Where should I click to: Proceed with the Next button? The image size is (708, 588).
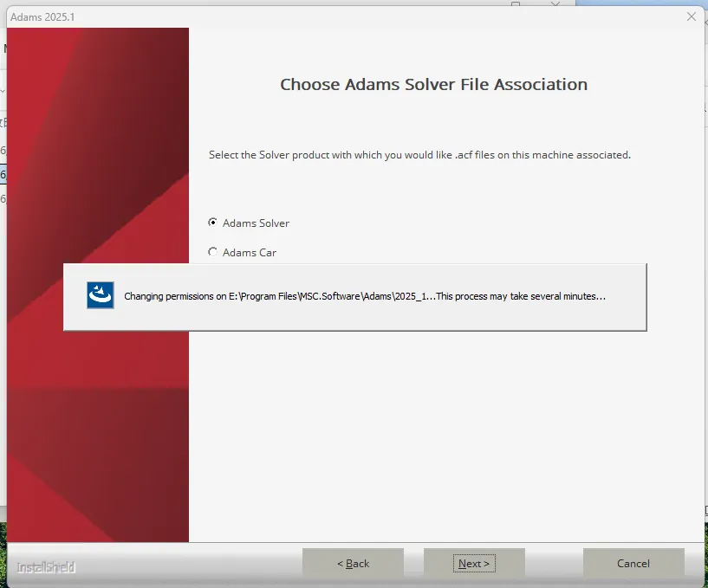coord(474,564)
